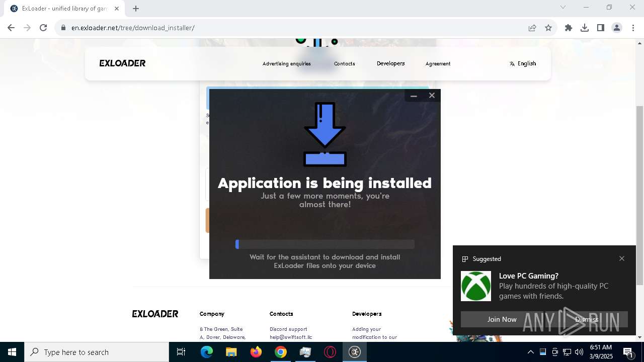Open the Chrome profile avatar

617,28
